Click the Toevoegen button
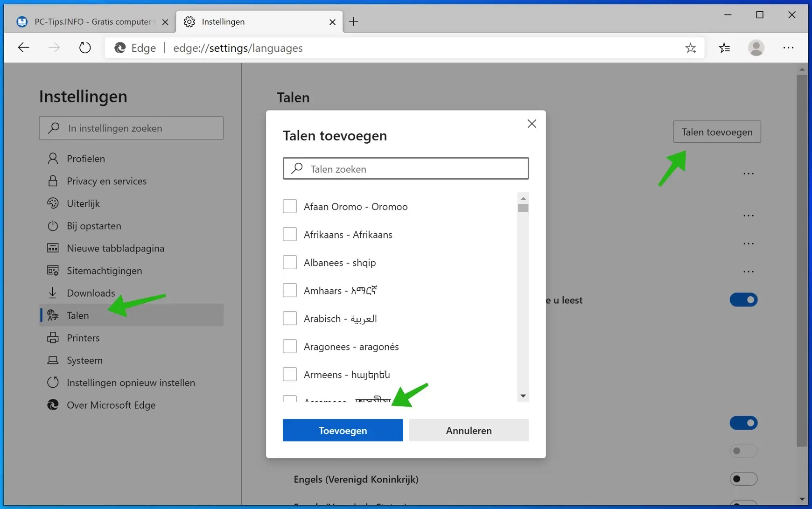This screenshot has height=509, width=812. [343, 430]
